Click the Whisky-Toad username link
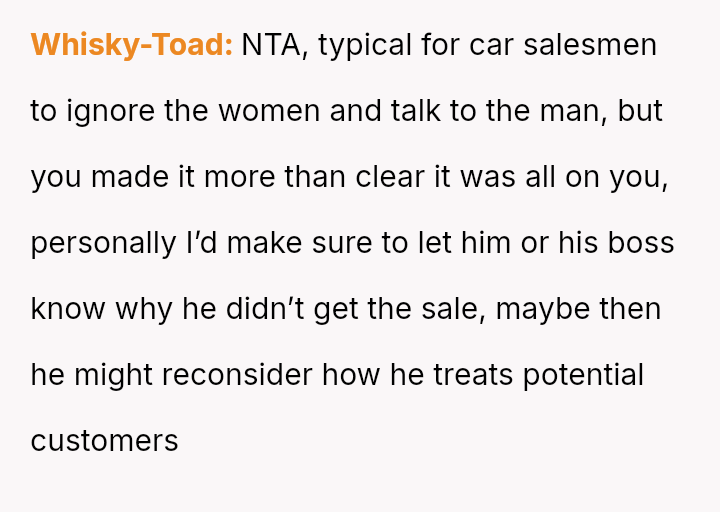720x512 pixels. pyautogui.click(x=131, y=45)
